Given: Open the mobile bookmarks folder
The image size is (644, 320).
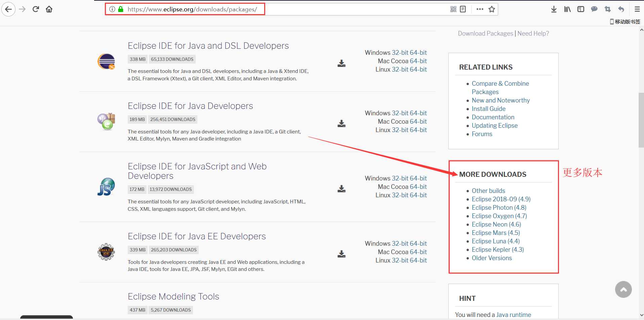Looking at the screenshot, I should pos(625,22).
